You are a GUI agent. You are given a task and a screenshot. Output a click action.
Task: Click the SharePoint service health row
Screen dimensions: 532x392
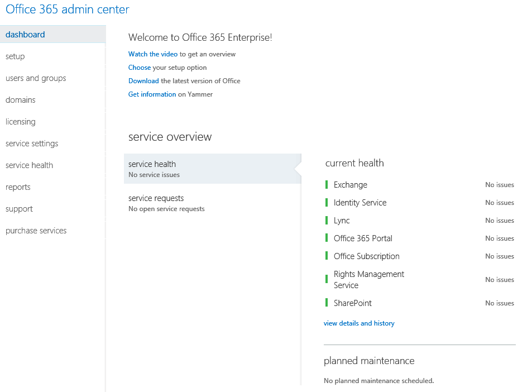353,303
